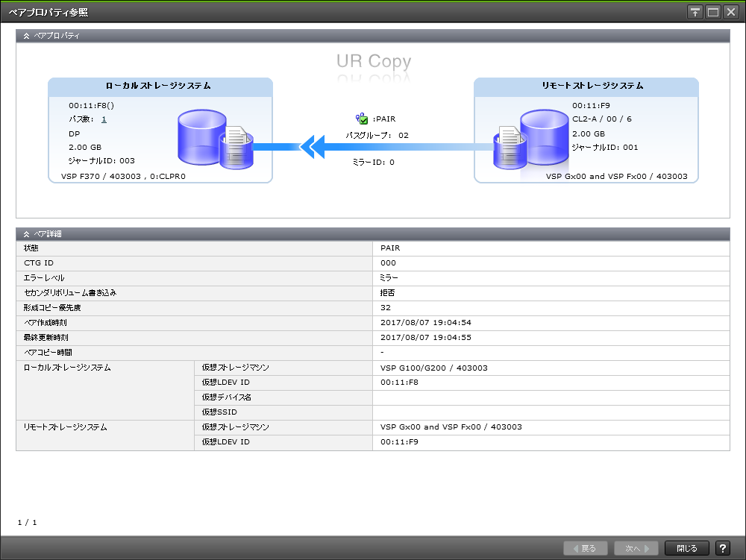Click the 戻る button

(x=584, y=548)
